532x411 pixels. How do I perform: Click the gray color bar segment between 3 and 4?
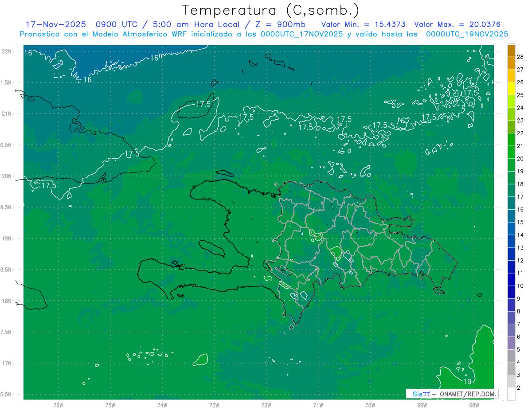tap(512, 369)
